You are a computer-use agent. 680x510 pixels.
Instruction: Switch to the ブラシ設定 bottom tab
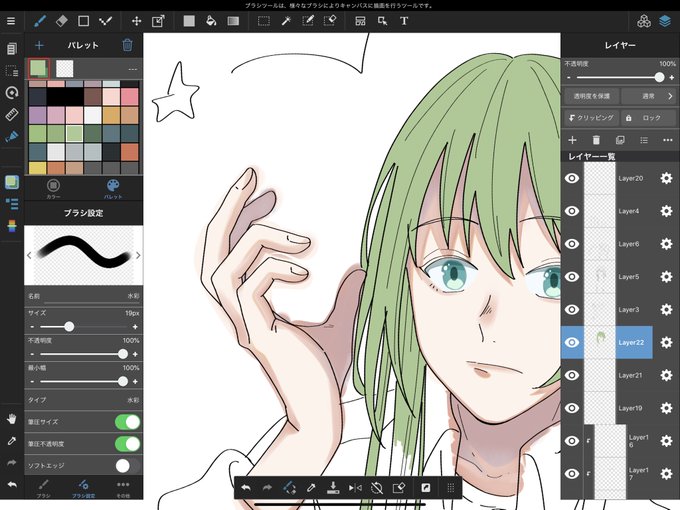pyautogui.click(x=83, y=488)
